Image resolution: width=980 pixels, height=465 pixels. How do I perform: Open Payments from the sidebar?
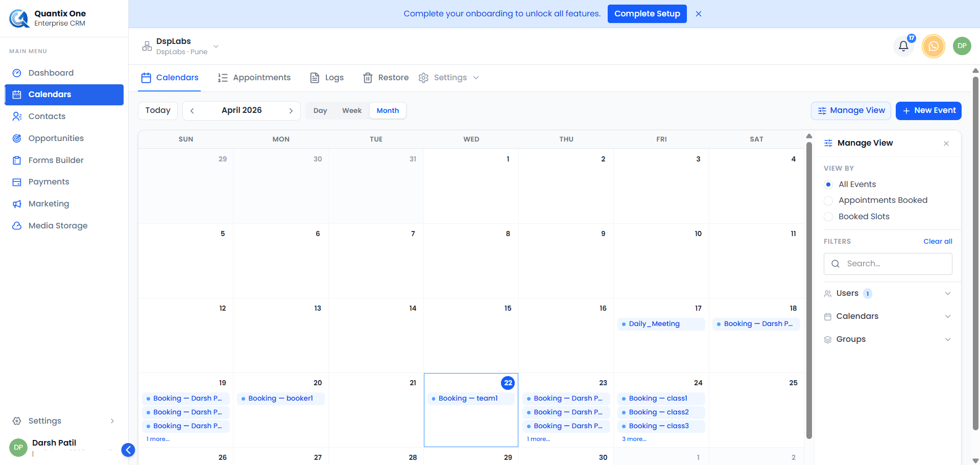point(64,181)
